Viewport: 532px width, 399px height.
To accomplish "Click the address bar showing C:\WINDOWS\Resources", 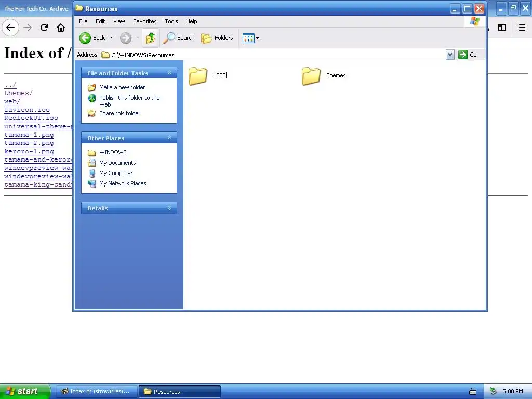I will 273,55.
